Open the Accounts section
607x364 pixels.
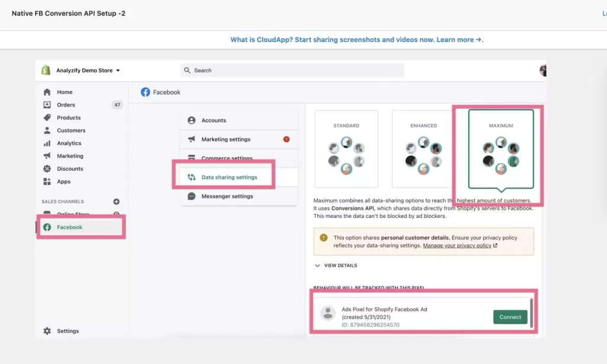239,120
